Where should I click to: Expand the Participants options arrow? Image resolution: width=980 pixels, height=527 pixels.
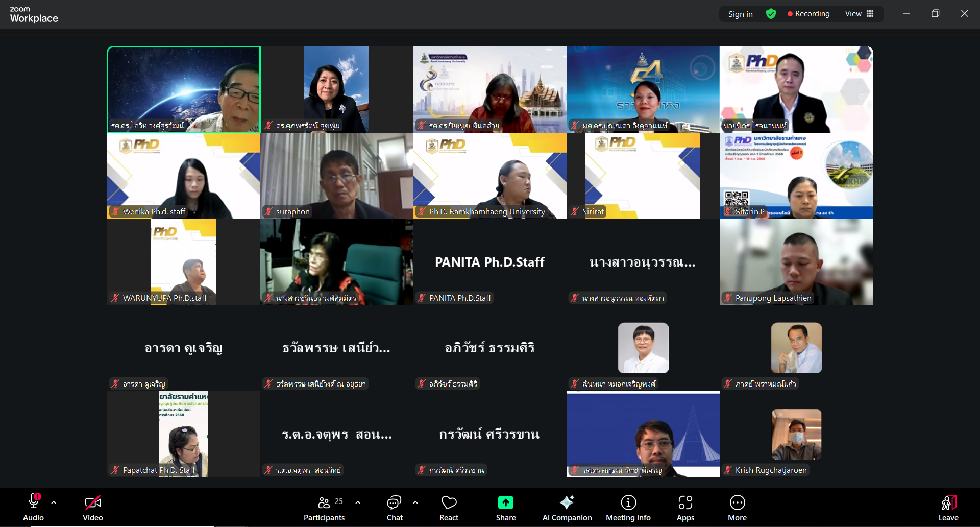pyautogui.click(x=358, y=502)
